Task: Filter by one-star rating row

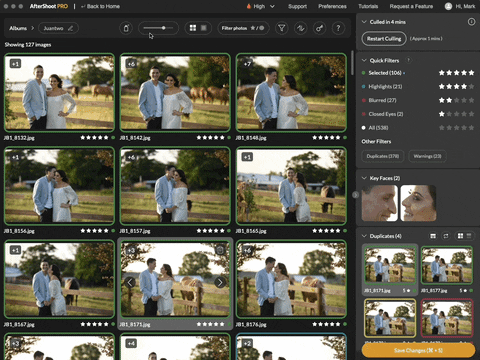Action: click(x=456, y=114)
